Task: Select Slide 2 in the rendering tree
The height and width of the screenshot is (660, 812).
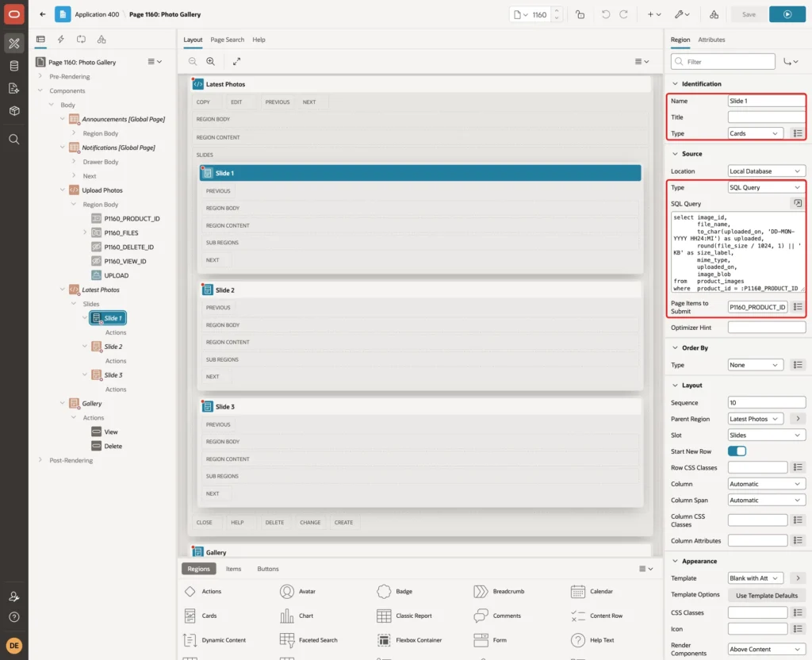Action: [113, 347]
